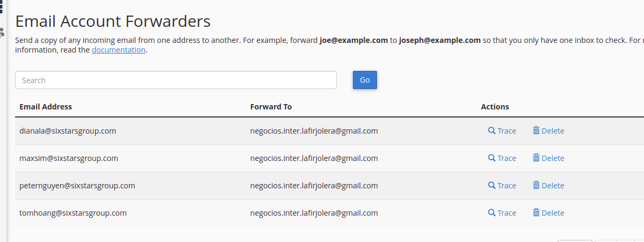Open the documentation link
Screen dimensions: 644x242
[x=118, y=50]
